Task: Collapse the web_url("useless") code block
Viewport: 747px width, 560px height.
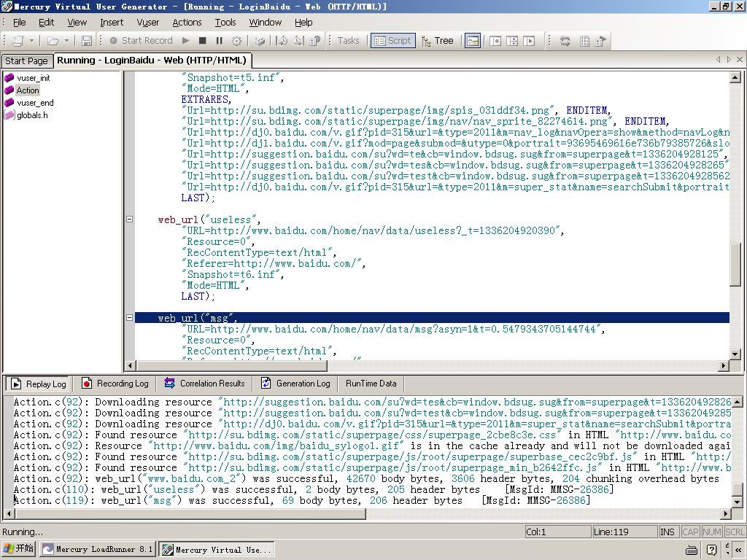Action: click(129, 219)
